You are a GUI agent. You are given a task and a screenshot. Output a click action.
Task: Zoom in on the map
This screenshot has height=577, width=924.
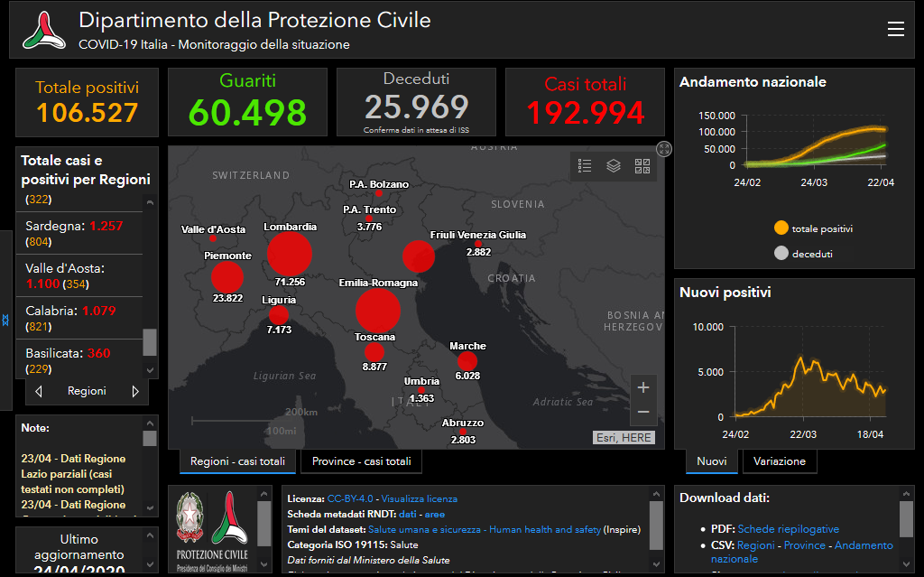point(643,387)
